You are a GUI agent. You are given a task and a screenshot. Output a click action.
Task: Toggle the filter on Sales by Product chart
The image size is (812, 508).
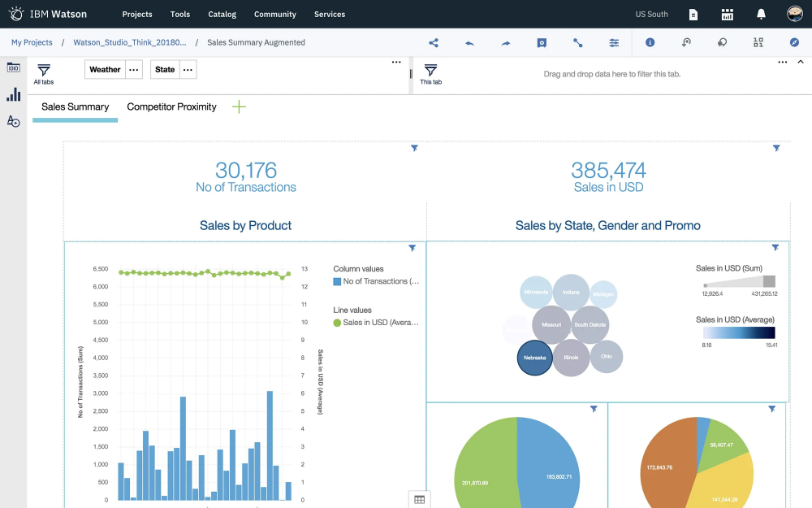point(412,248)
